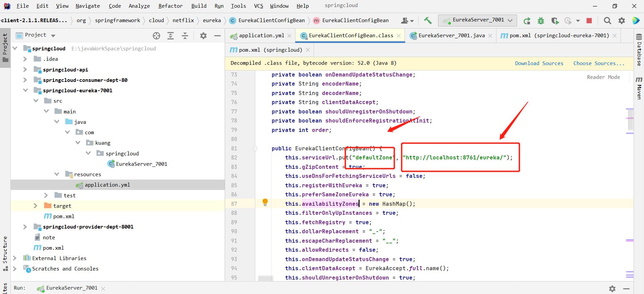Open the EurekaServer_7001 run configuration dropdown
The width and height of the screenshot is (644, 294).
pos(477,20)
